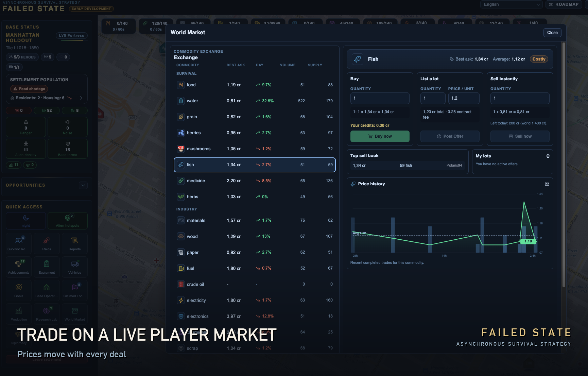The image size is (588, 376).
Task: Click the Industry category heading
Action: 187,209
